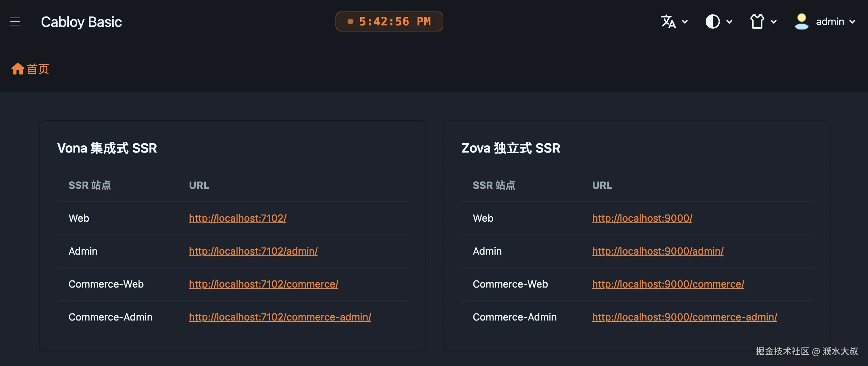This screenshot has width=868, height=366.
Task: Open localhost:9000/commerce-admin/ link
Action: [x=685, y=317]
